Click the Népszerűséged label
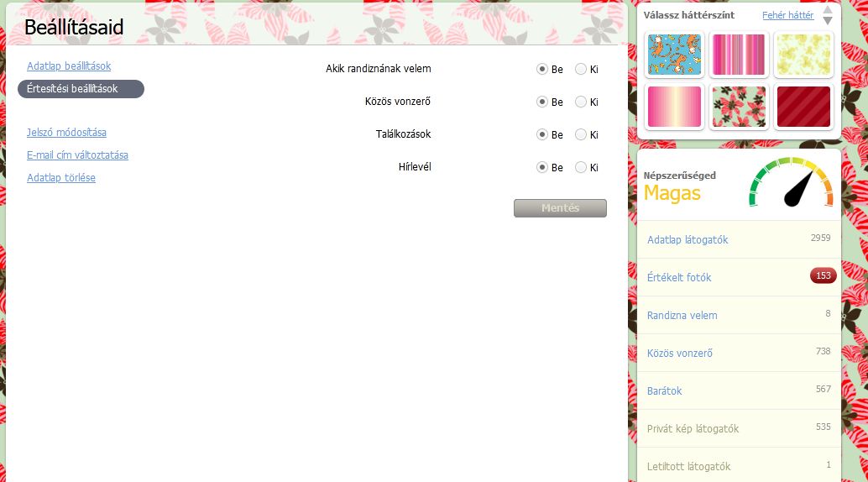The width and height of the screenshot is (868, 482). 679,176
